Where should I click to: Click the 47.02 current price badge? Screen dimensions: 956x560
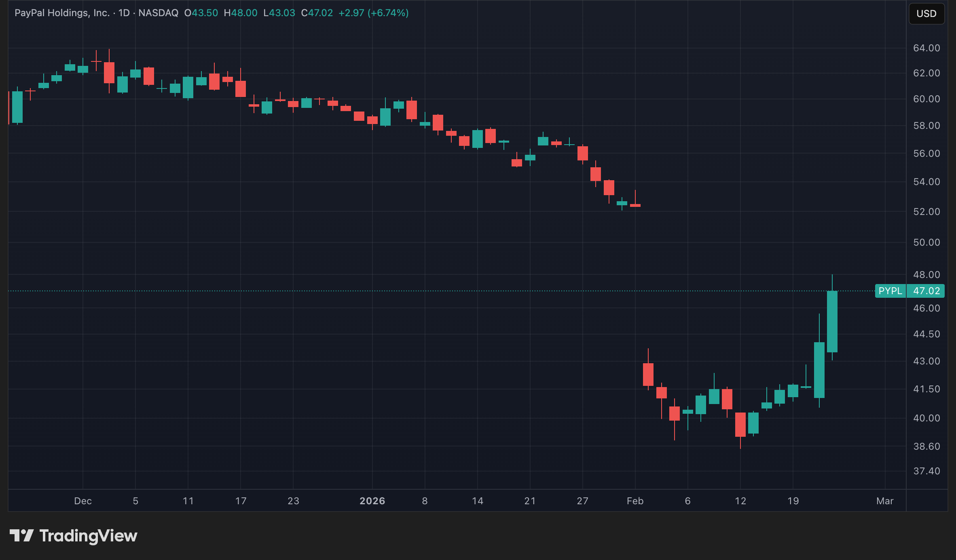[x=926, y=291]
